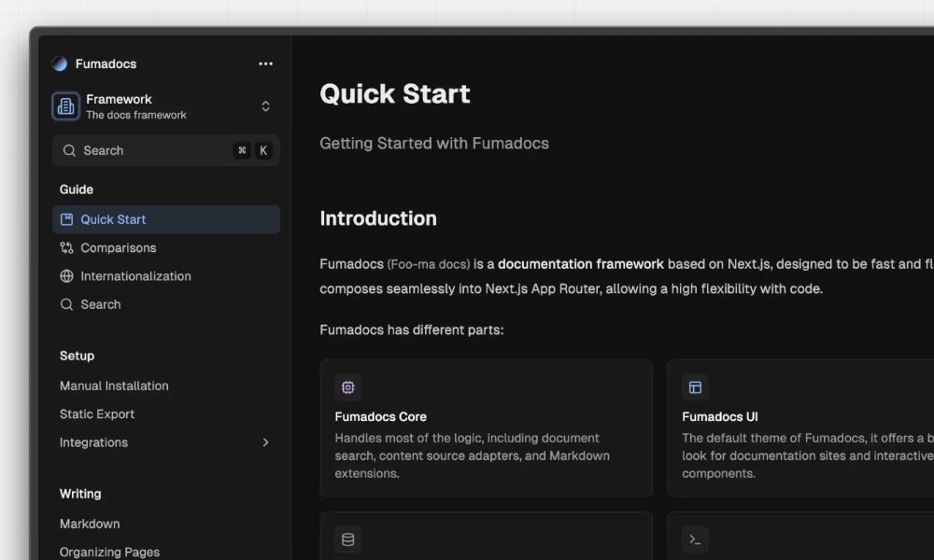The image size is (934, 560).
Task: Click the Fumadocs Core chip icon
Action: point(348,387)
